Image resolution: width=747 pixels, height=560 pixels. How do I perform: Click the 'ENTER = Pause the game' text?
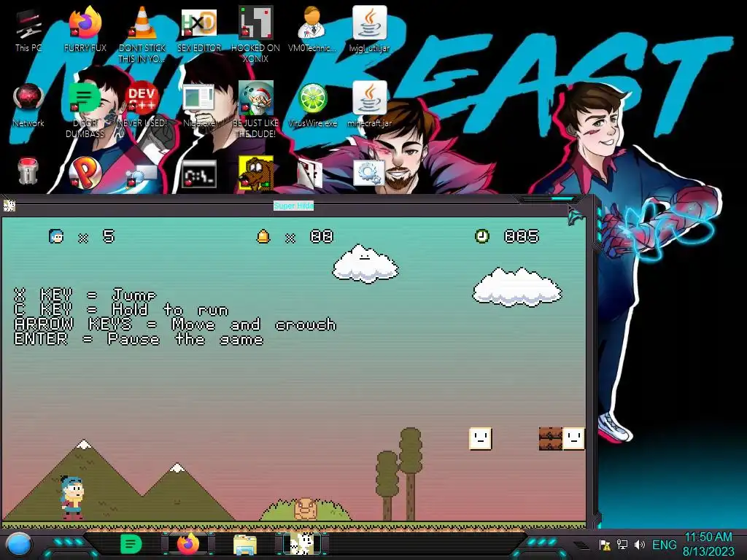pos(139,339)
